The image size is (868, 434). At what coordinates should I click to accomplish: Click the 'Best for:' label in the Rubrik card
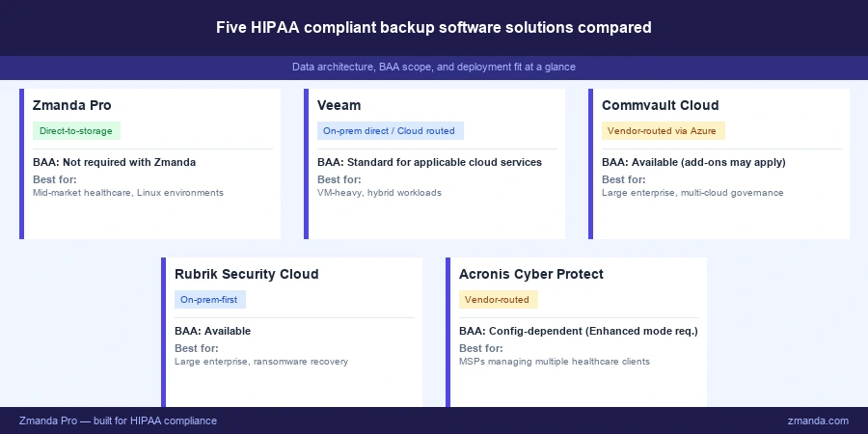[197, 348]
